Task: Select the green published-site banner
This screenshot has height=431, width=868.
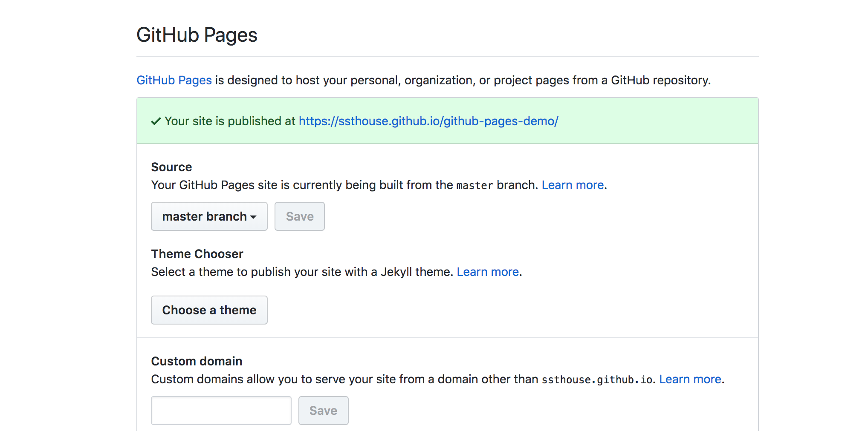Action: 639,121
